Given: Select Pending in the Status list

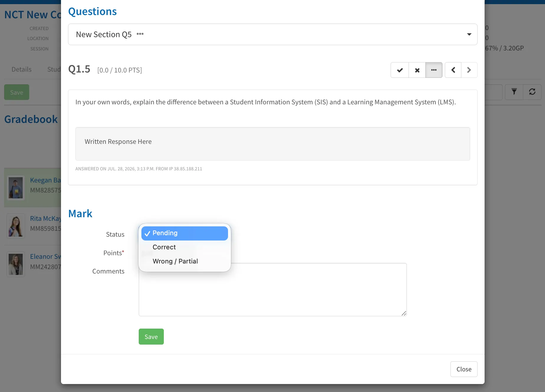Looking at the screenshot, I should coord(185,233).
